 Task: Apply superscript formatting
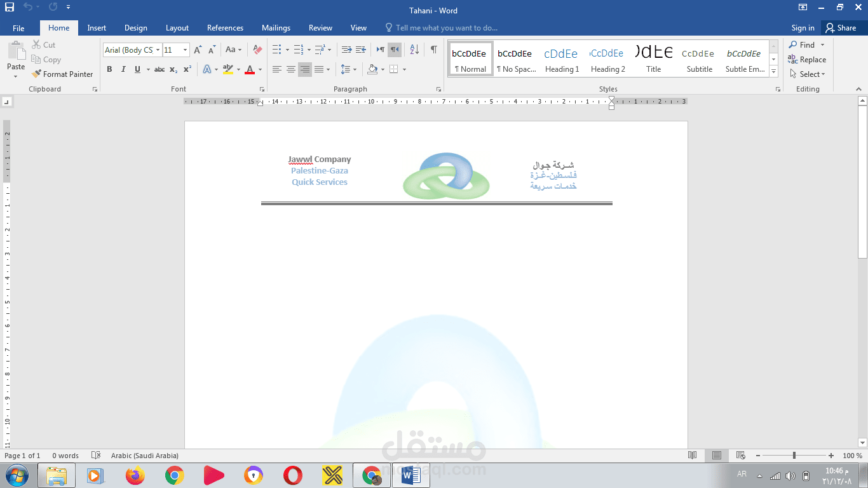(x=187, y=69)
